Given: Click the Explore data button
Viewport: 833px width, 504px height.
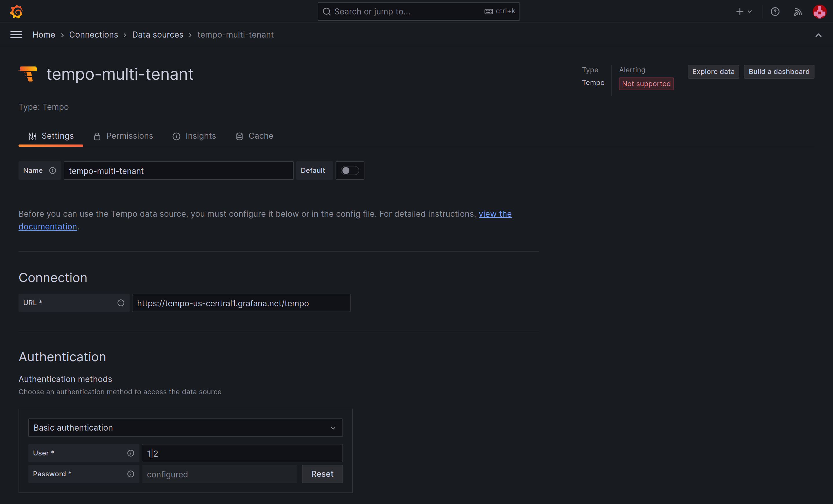Looking at the screenshot, I should pos(713,71).
